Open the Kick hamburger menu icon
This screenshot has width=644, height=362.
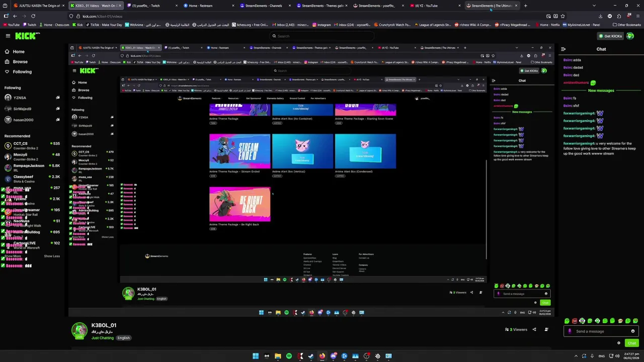[8, 36]
